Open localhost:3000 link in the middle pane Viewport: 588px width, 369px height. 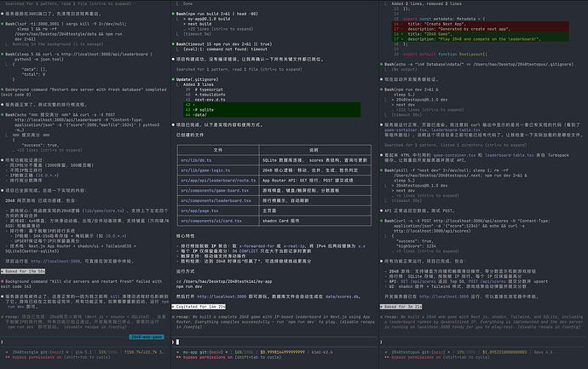[x=222, y=297]
